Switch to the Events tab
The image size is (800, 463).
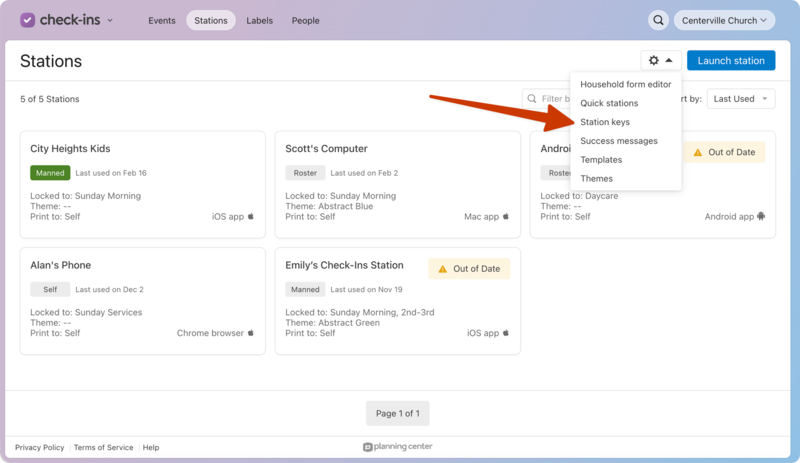pos(162,20)
